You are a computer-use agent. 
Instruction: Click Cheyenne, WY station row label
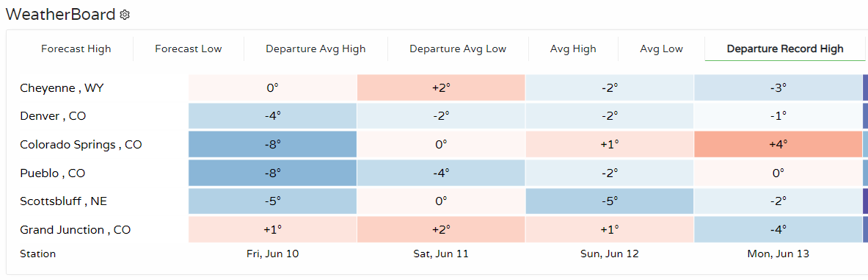(61, 87)
